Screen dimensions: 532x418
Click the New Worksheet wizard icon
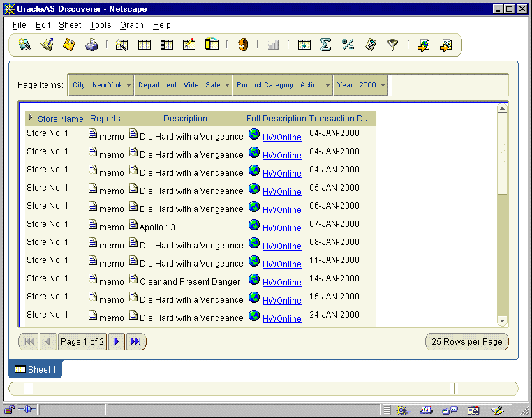tap(121, 45)
